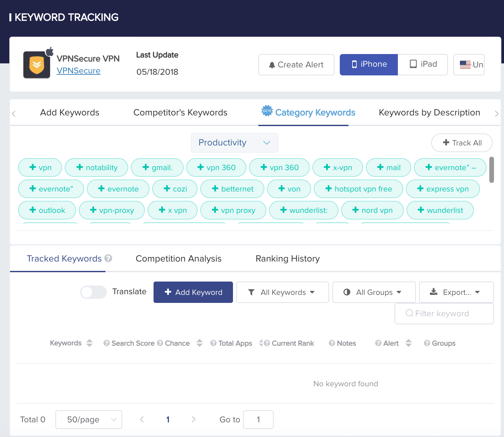Add the 'x-vpn' keyword chip

tap(338, 167)
